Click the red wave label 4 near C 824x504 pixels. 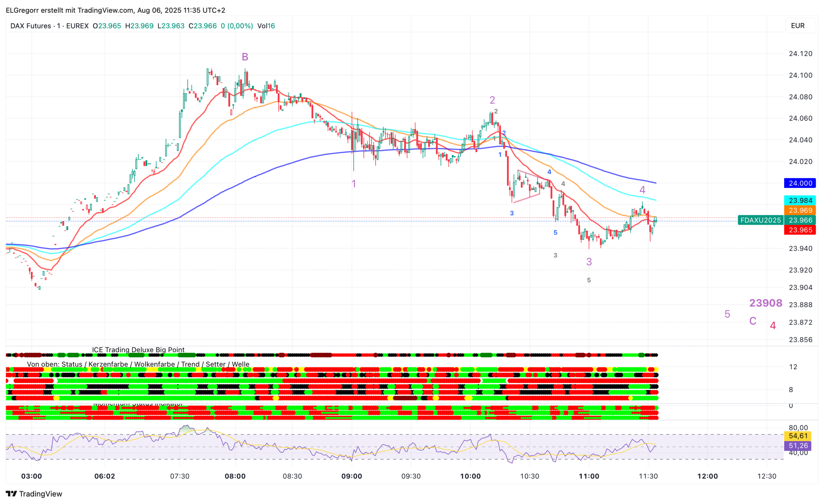pos(773,326)
